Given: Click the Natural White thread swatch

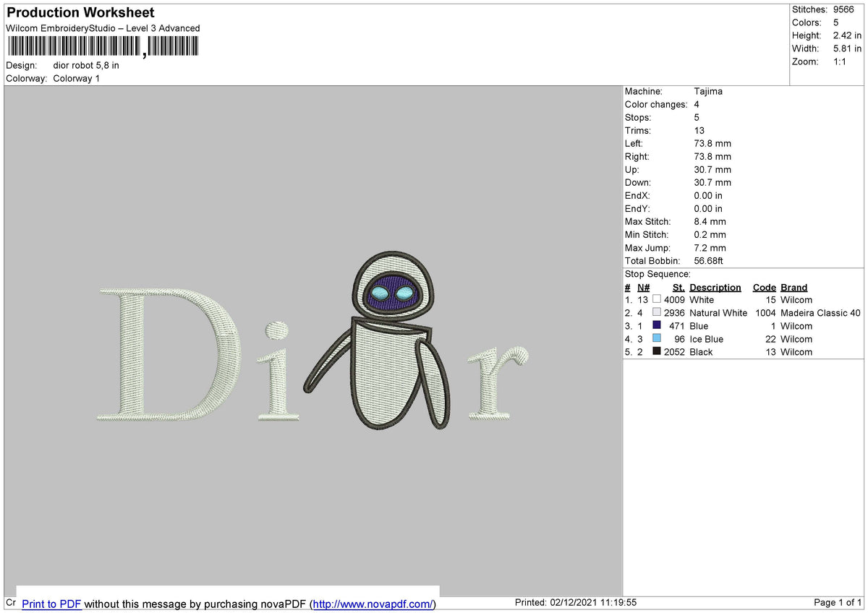Looking at the screenshot, I should [657, 312].
